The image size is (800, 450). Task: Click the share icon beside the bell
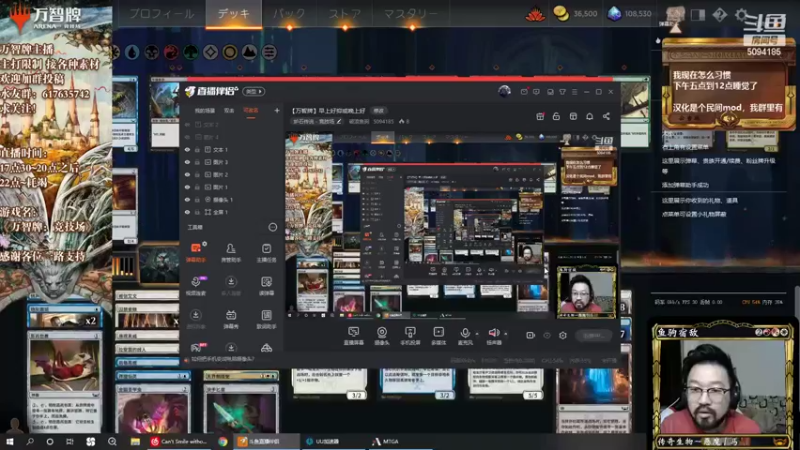[606, 116]
